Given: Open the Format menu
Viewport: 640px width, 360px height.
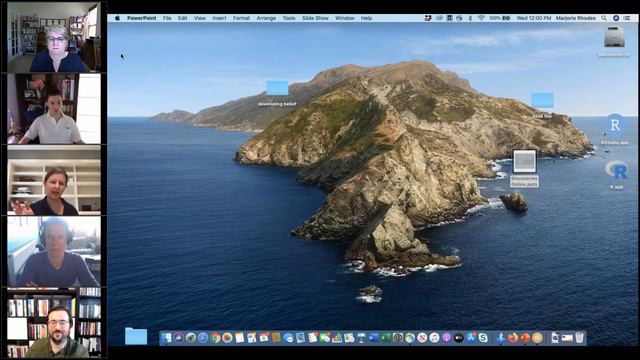Looking at the screenshot, I should click(241, 18).
